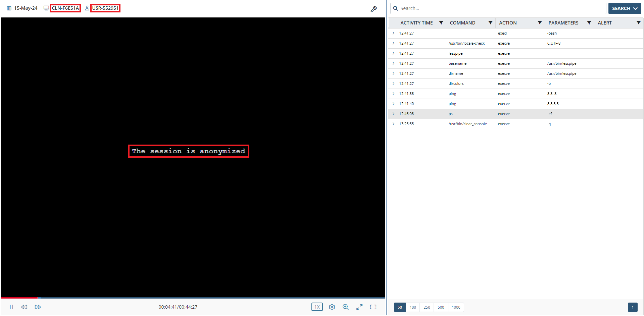
Task: Expand the ps -ef activity row
Action: [393, 114]
